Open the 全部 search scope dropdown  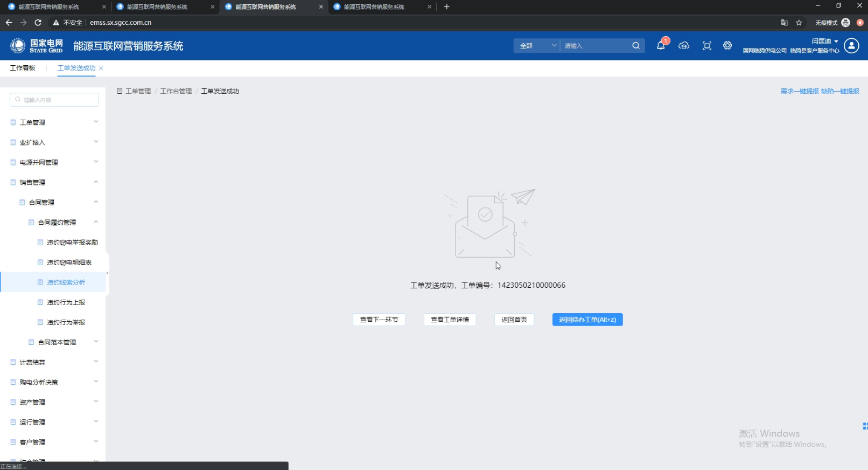537,46
